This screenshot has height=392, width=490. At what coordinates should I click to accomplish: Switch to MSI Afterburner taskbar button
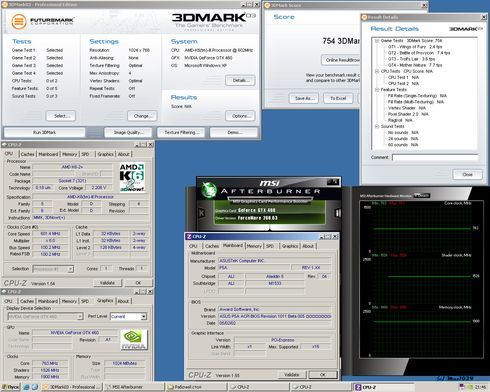(x=133, y=387)
